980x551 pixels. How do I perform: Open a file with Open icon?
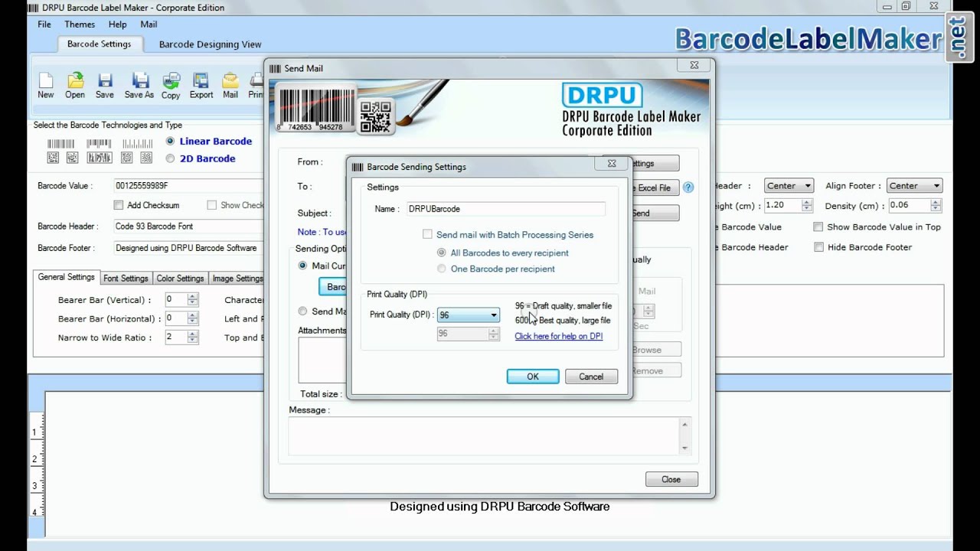pos(75,86)
